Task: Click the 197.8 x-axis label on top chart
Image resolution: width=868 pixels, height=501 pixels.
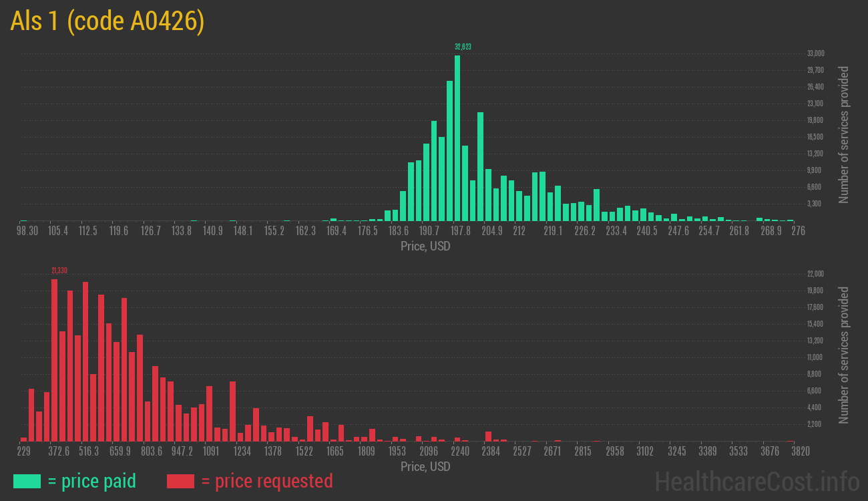Action: (461, 231)
